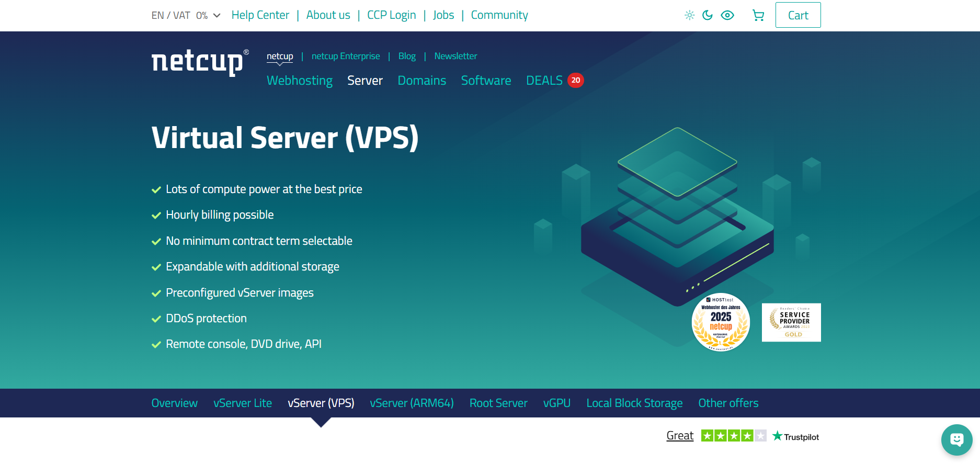Click the netcup logo
The image size is (980, 464).
click(200, 63)
